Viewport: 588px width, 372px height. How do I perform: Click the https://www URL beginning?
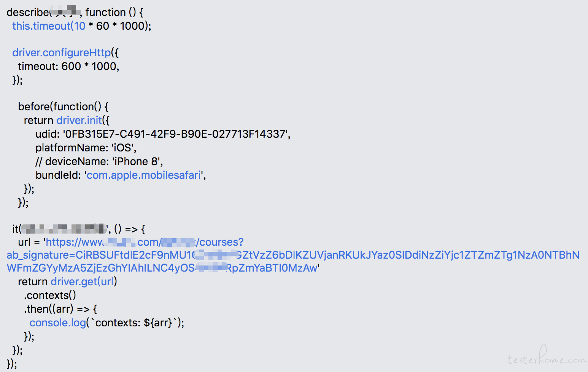75,242
